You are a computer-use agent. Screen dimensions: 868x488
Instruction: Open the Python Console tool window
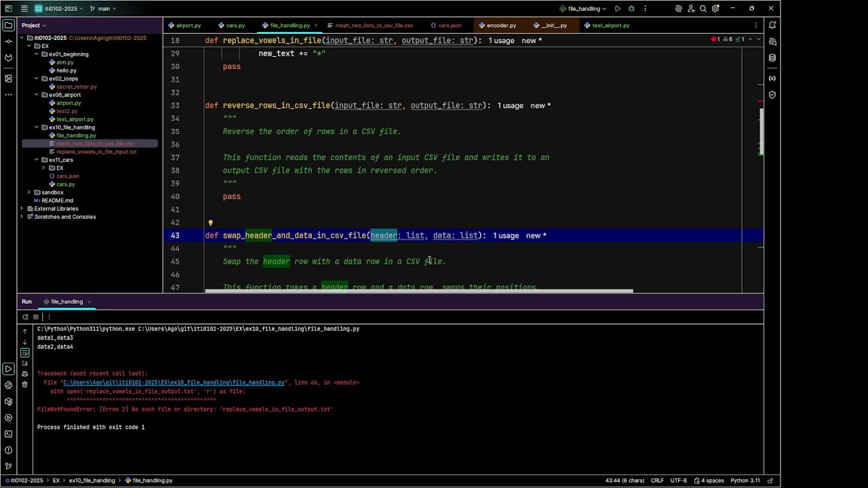coord(8,385)
